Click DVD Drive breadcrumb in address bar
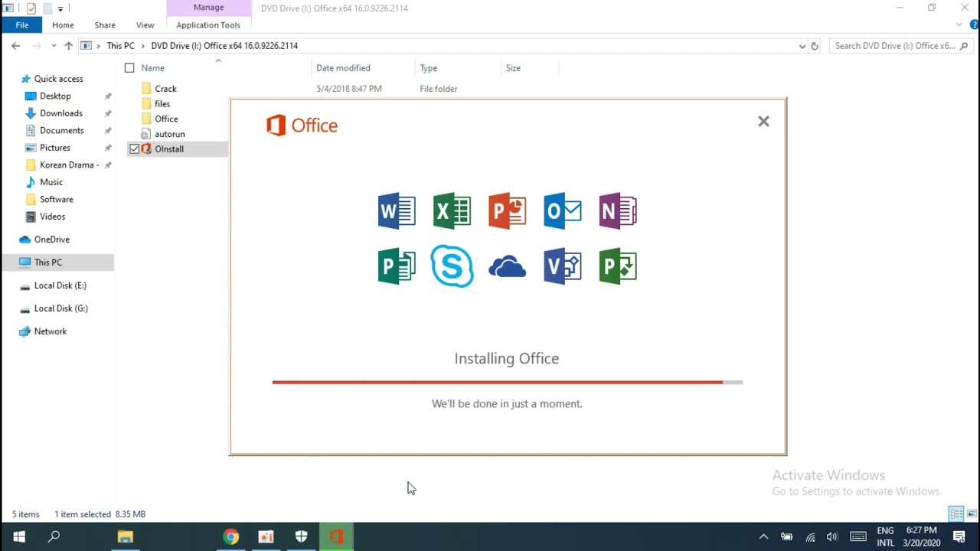The width and height of the screenshot is (980, 551). pyautogui.click(x=224, y=46)
